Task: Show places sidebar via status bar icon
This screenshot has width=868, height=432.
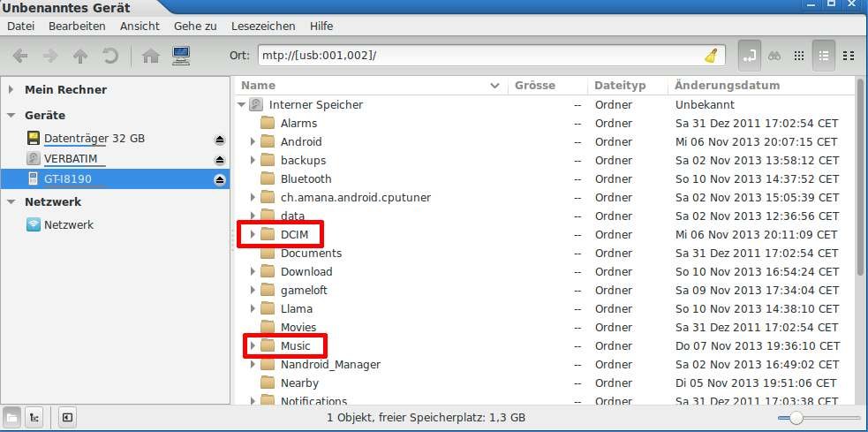Action: (x=13, y=418)
